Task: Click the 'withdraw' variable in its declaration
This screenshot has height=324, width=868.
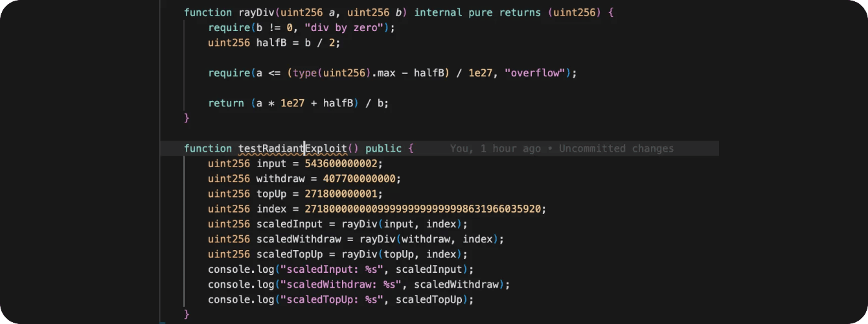Action: click(280, 178)
